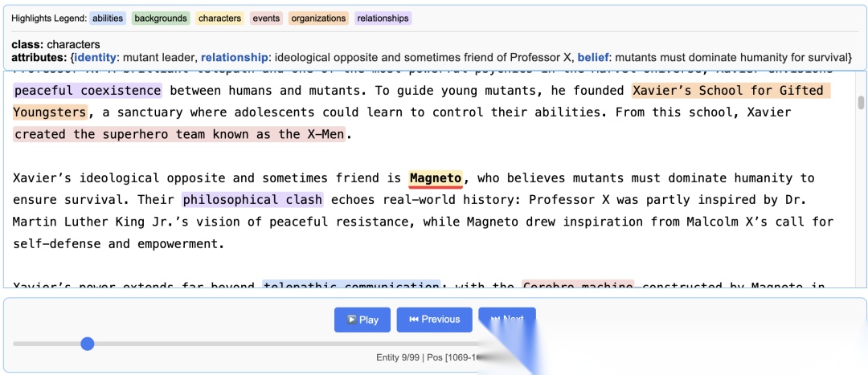Click the entity progress slider handle
Image resolution: width=868 pixels, height=375 pixels.
[x=88, y=344]
